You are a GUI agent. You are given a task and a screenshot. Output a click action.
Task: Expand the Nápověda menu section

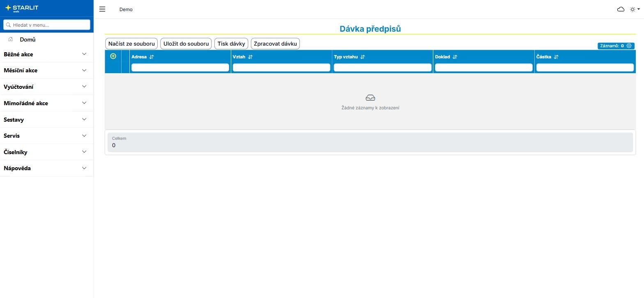click(47, 168)
